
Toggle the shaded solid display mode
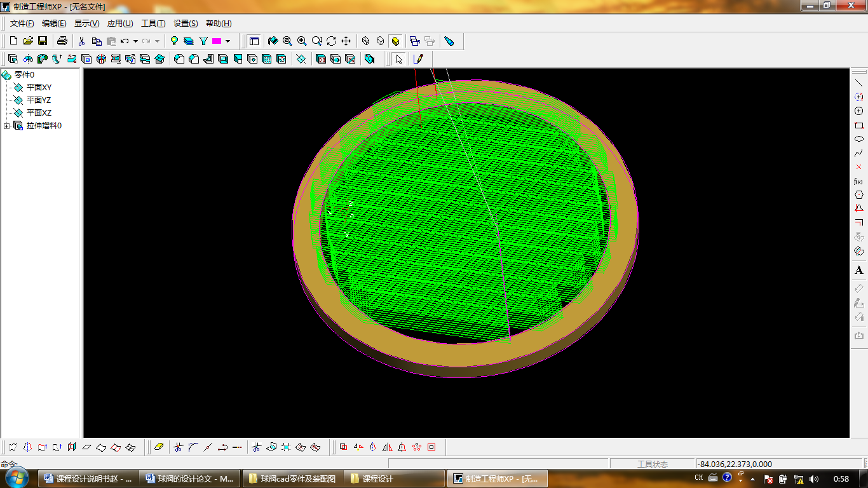pyautogui.click(x=395, y=41)
